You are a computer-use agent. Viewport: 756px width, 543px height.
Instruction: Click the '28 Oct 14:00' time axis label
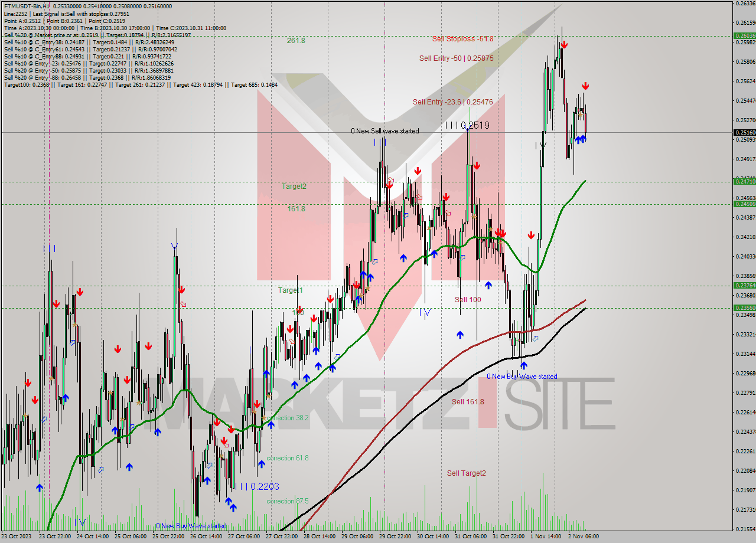[319, 537]
